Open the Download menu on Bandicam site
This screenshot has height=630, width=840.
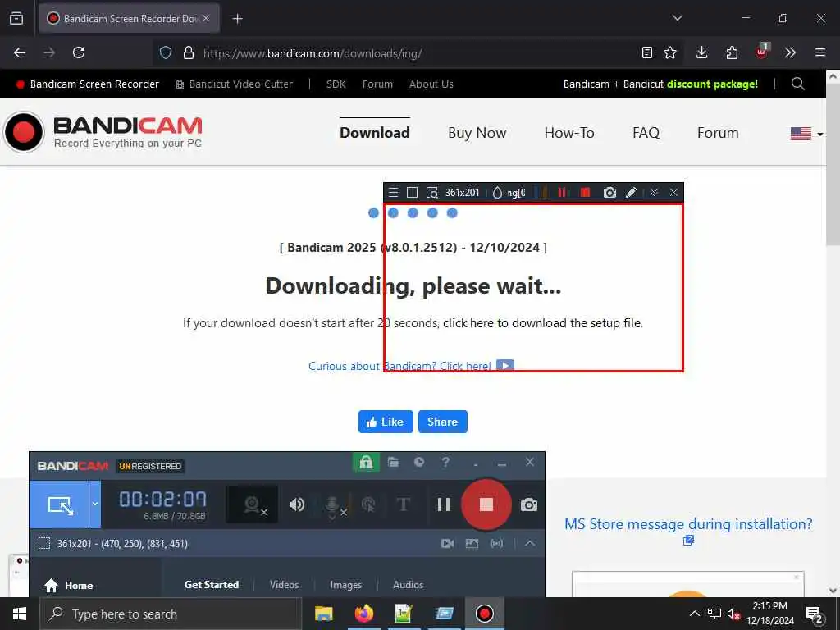pos(374,132)
